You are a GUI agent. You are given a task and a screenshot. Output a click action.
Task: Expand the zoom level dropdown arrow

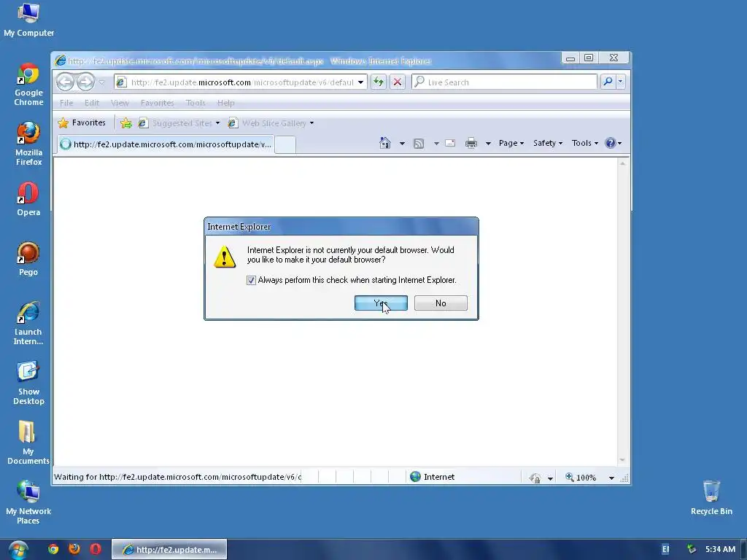point(611,478)
